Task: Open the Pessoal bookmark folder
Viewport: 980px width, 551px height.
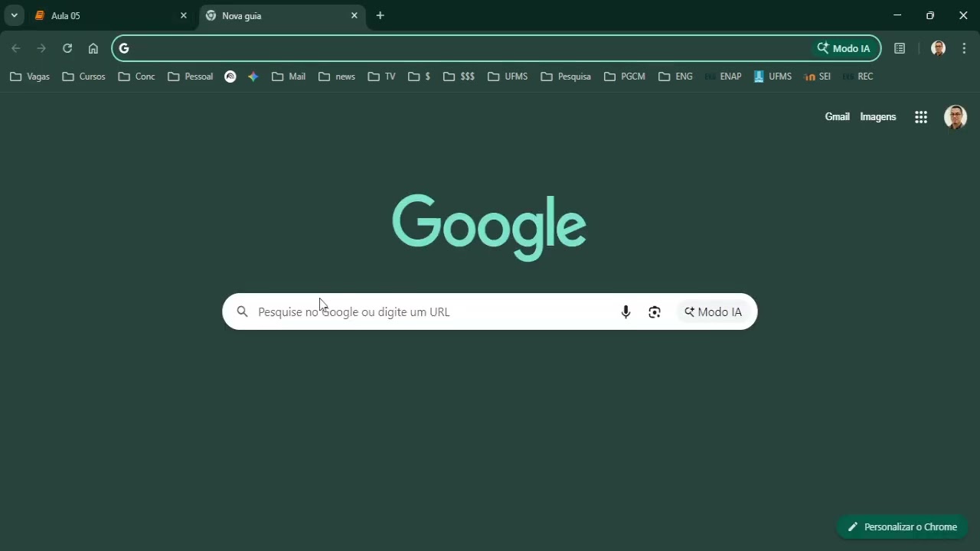Action: click(190, 77)
